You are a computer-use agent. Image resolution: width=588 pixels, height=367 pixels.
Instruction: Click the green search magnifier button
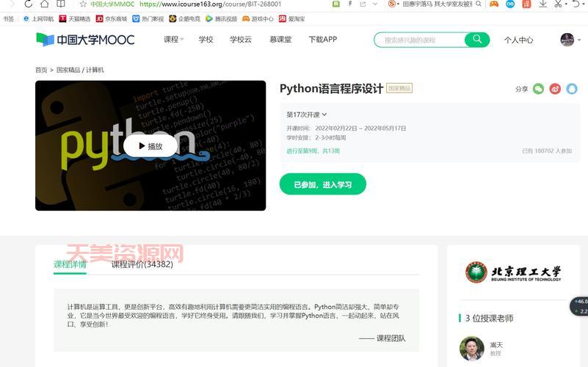coord(477,40)
